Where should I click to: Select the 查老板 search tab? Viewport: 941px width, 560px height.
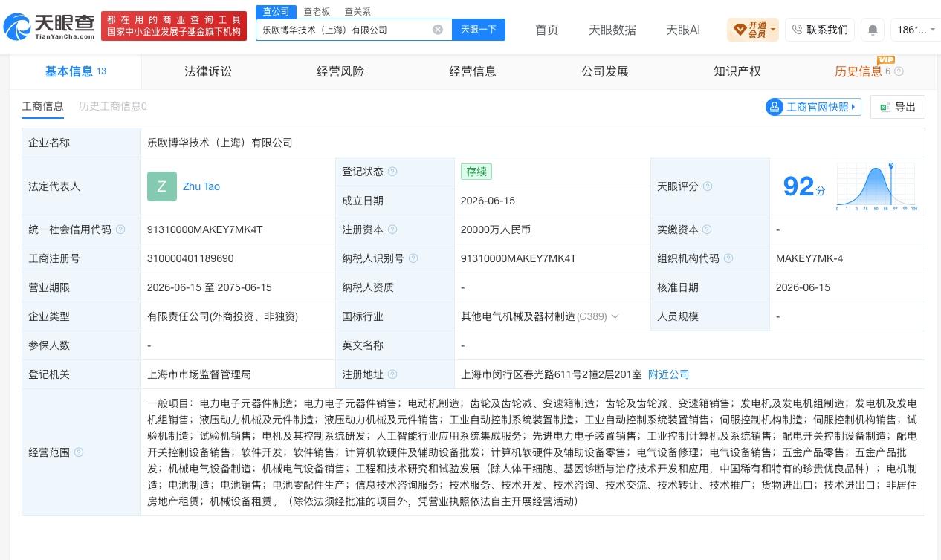(x=317, y=12)
